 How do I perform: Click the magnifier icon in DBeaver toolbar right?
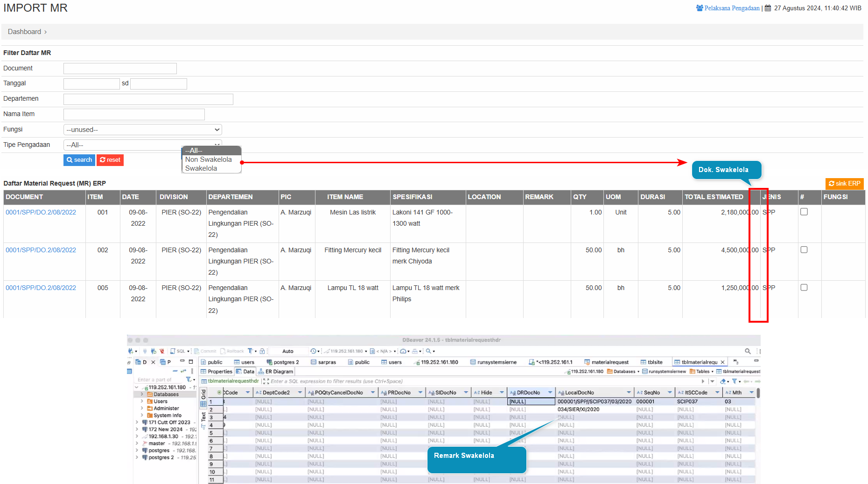(748, 351)
